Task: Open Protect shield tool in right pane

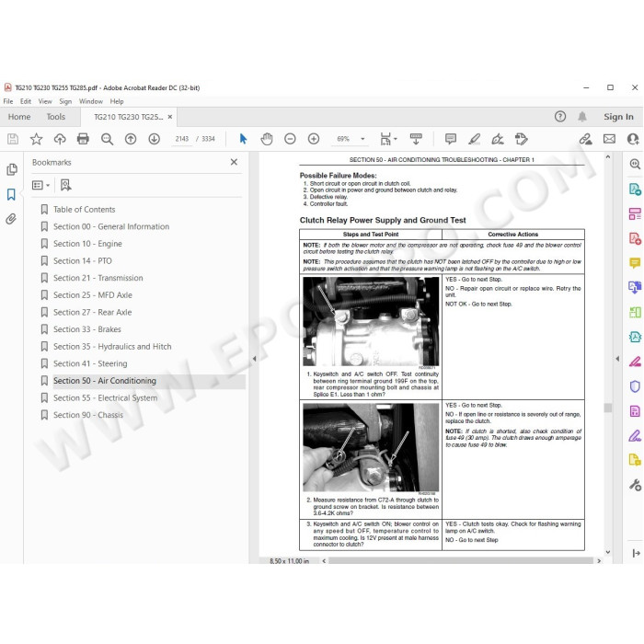Action: point(635,386)
